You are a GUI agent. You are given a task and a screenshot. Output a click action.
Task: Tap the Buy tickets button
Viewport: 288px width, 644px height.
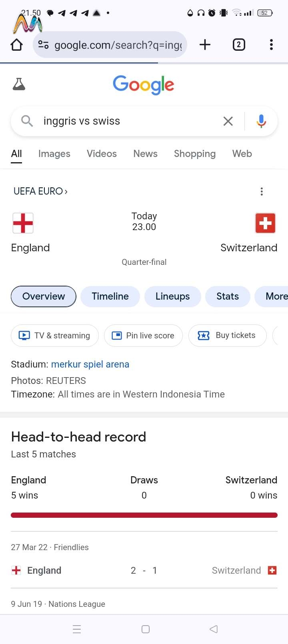point(227,336)
